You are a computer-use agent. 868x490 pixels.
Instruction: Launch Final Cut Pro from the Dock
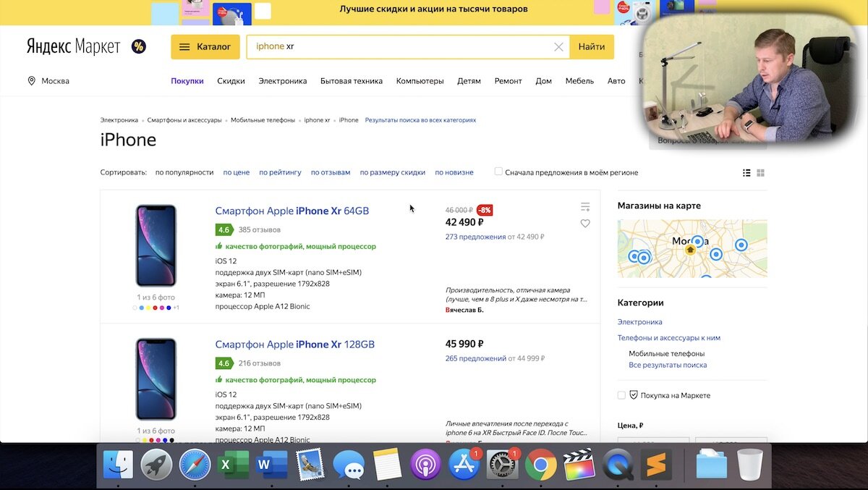coord(579,465)
